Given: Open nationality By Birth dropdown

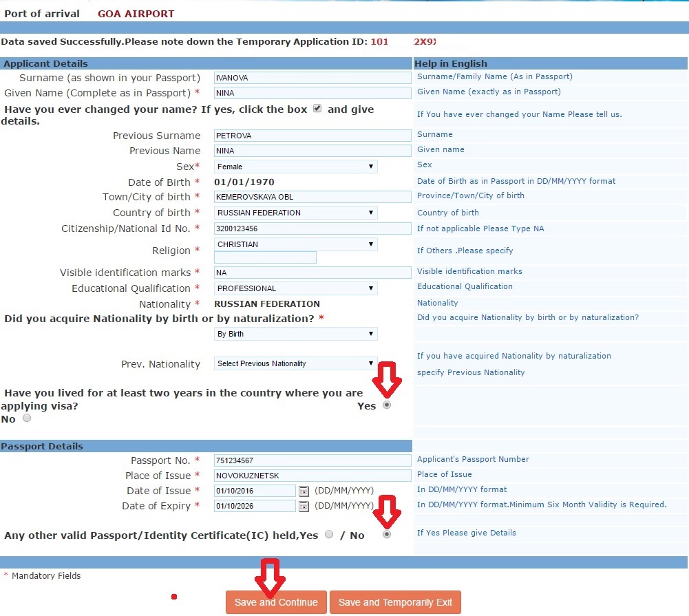Looking at the screenshot, I should [x=296, y=334].
